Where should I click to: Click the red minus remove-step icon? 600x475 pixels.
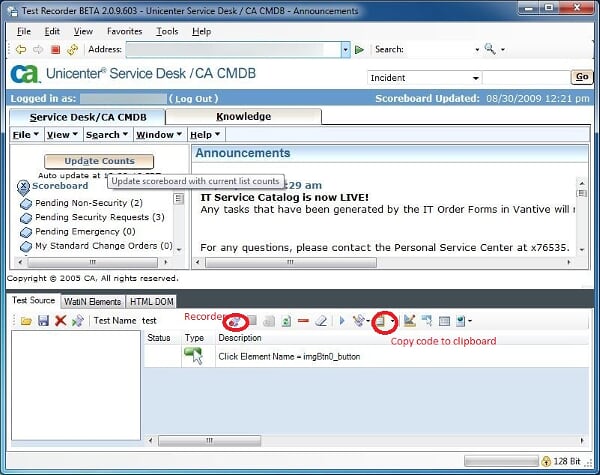click(x=303, y=321)
